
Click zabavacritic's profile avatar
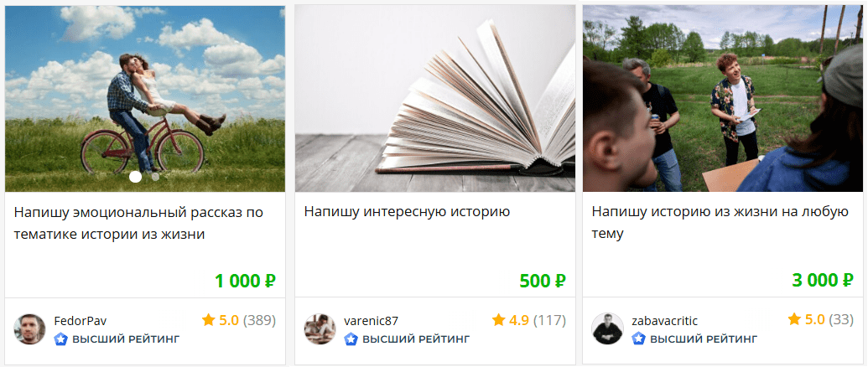click(x=607, y=329)
